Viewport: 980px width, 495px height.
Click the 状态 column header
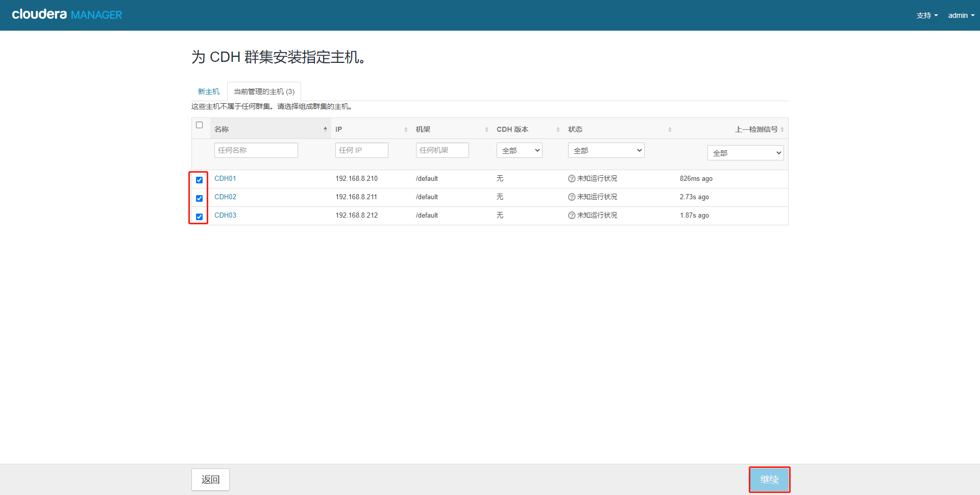point(620,129)
